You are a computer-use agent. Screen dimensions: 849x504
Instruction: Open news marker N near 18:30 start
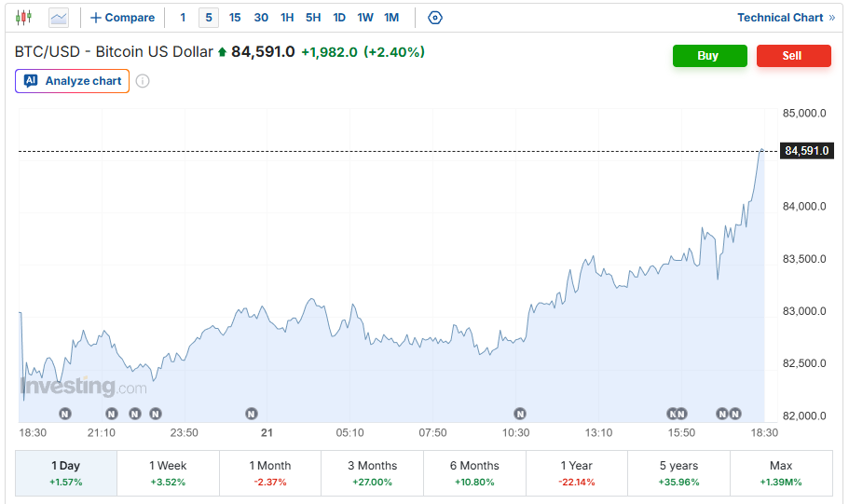click(x=65, y=415)
